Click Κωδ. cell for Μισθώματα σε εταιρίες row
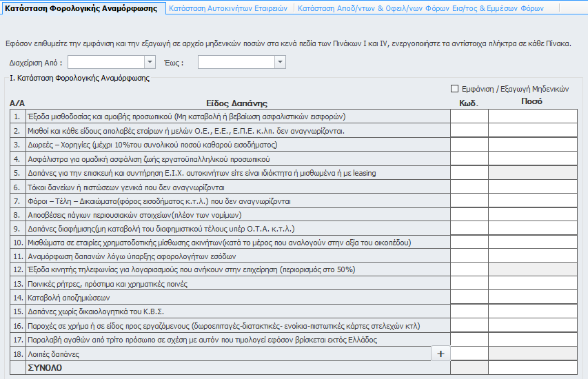Screen dimensions: 588x379 pos(469,242)
